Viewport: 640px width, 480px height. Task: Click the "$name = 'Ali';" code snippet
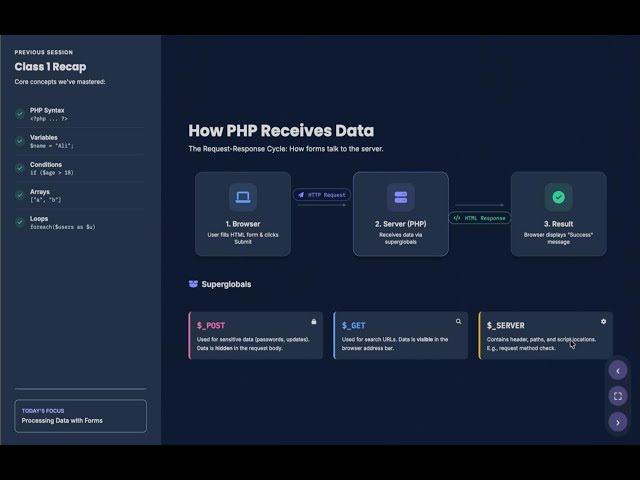click(x=52, y=146)
